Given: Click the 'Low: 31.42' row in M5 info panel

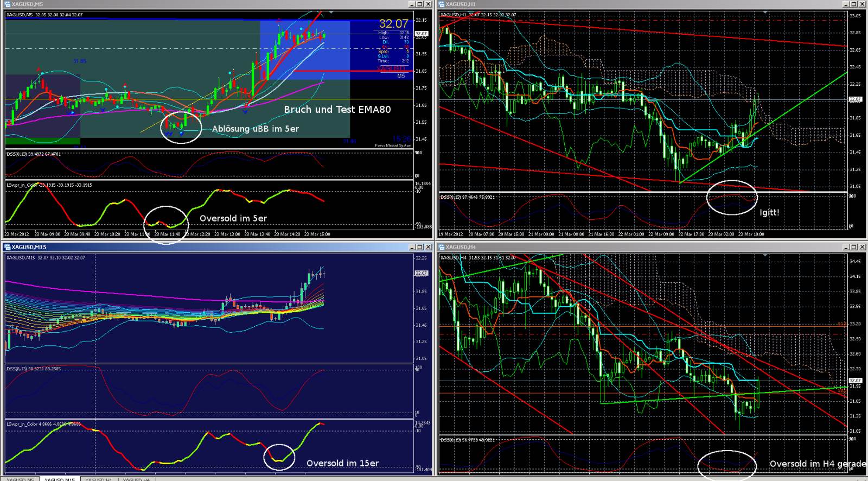Looking at the screenshot, I should [x=394, y=37].
